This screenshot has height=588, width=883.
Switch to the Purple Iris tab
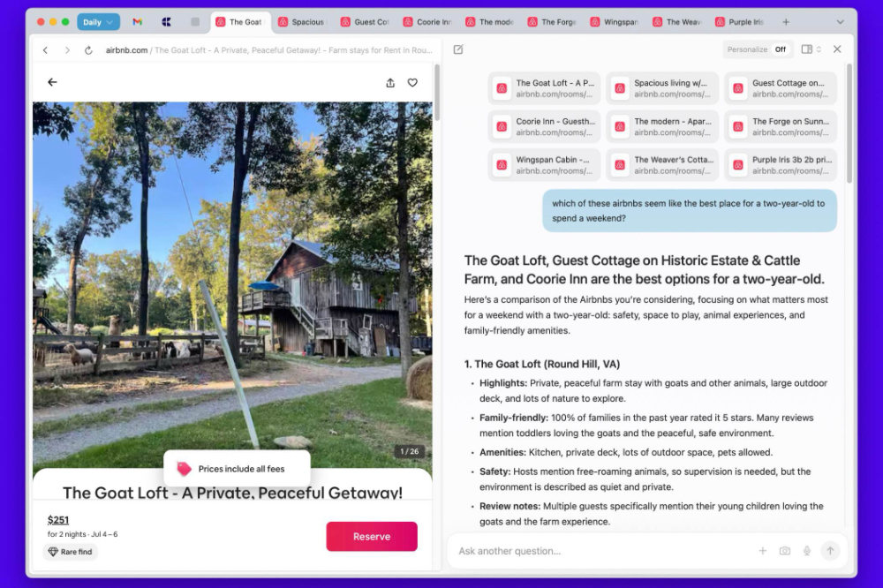739,22
